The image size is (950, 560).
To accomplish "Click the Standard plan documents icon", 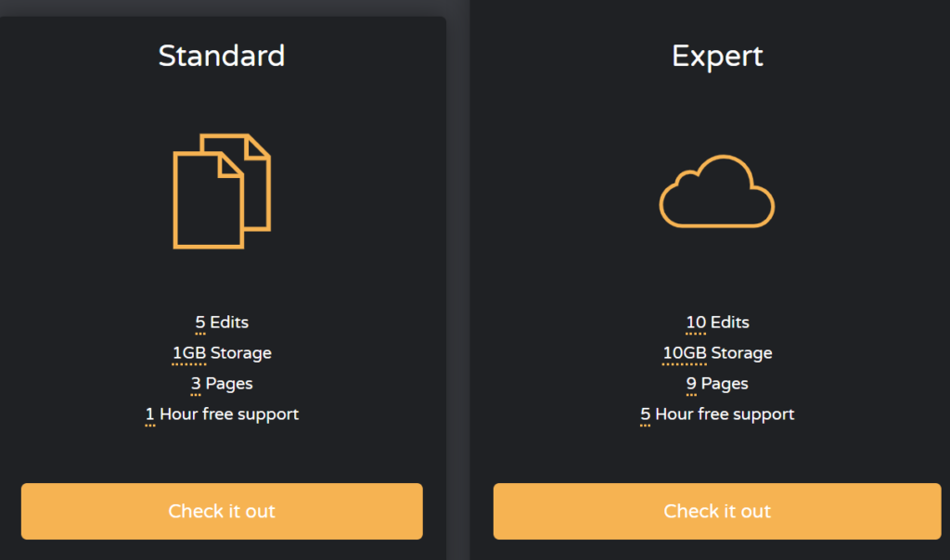I will [x=222, y=191].
